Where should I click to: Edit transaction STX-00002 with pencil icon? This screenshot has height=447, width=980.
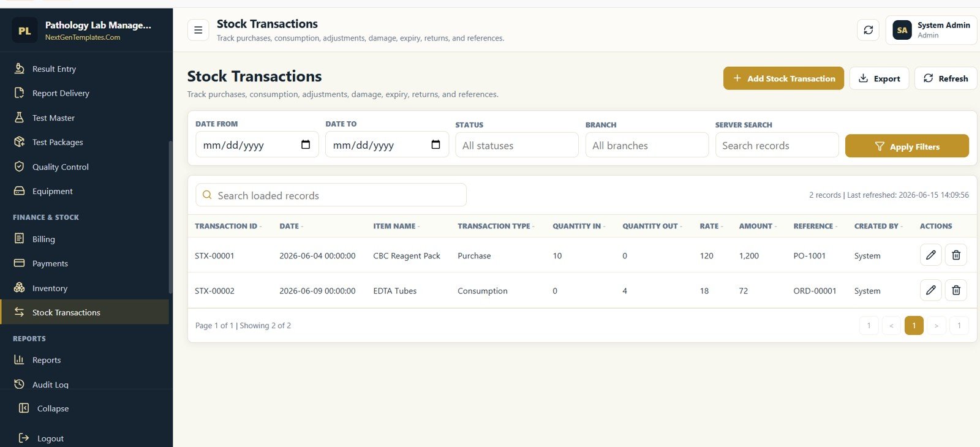click(930, 290)
